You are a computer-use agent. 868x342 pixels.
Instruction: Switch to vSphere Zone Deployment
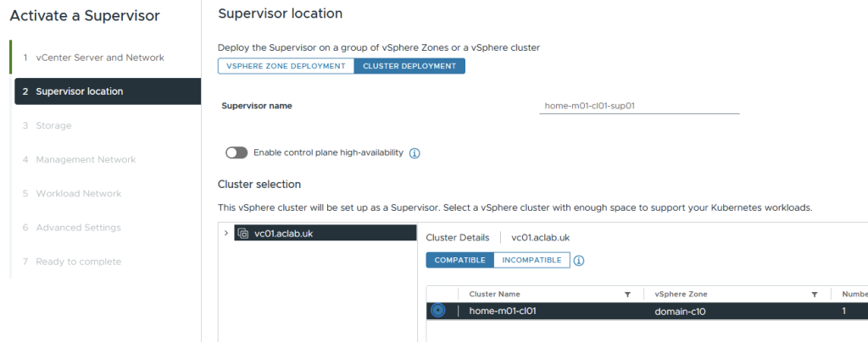coord(286,66)
